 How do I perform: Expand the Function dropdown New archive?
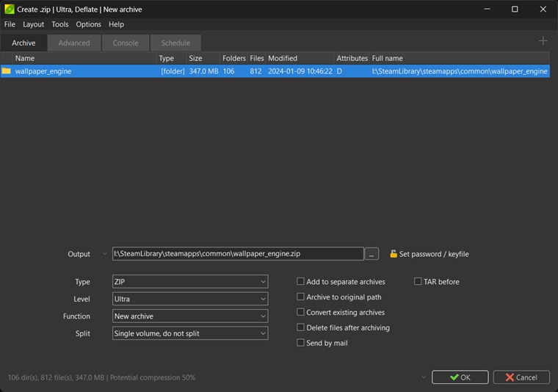190,316
